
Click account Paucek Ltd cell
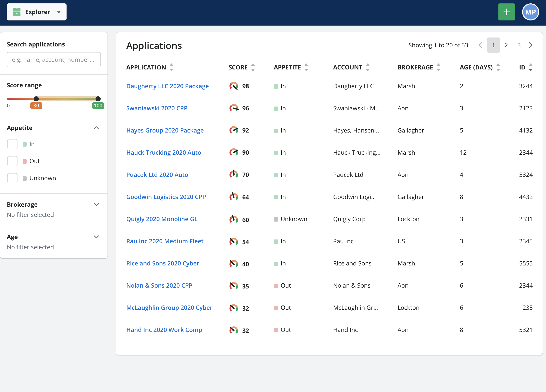click(348, 175)
